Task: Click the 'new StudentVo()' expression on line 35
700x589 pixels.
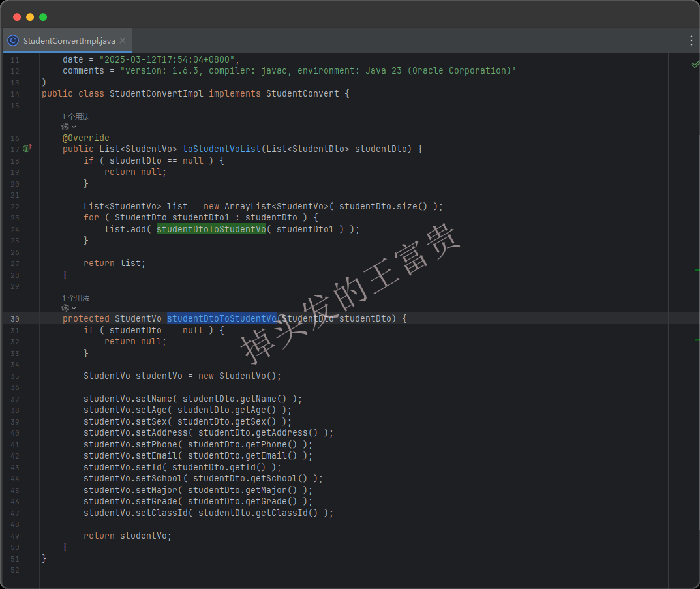Action: pos(237,376)
